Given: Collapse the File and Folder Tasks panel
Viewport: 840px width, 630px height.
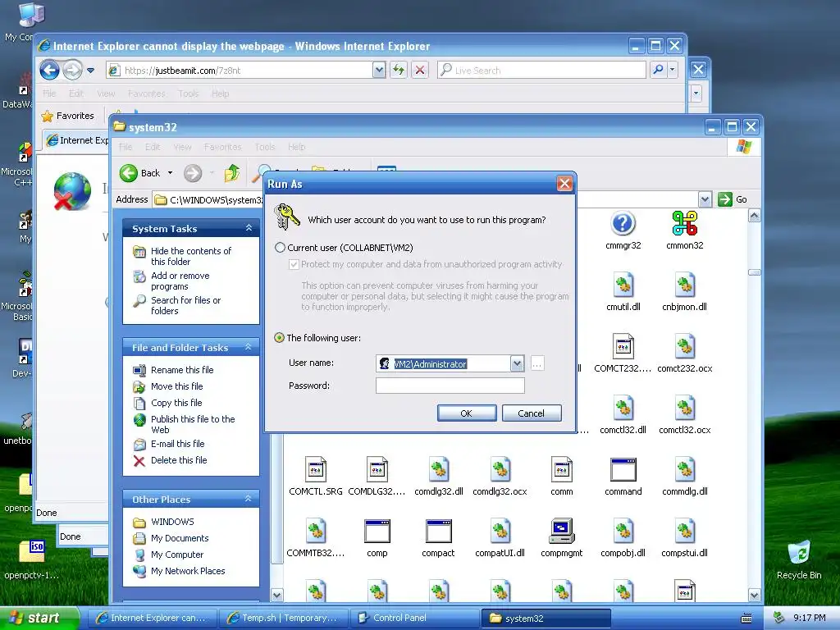Looking at the screenshot, I should click(249, 347).
